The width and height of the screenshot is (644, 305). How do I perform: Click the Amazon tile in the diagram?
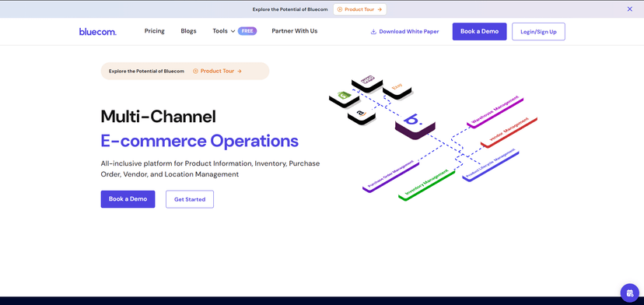pos(362,116)
